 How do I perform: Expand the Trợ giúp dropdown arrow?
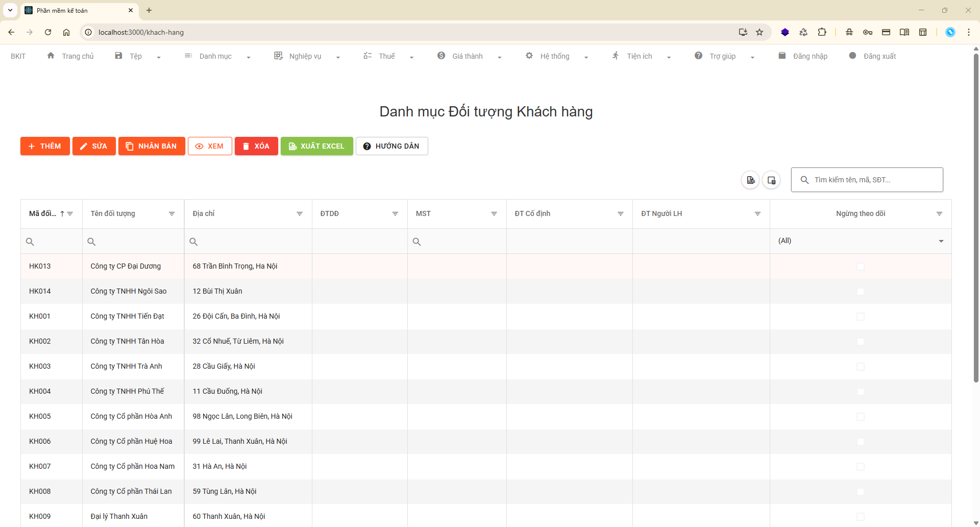pos(752,57)
